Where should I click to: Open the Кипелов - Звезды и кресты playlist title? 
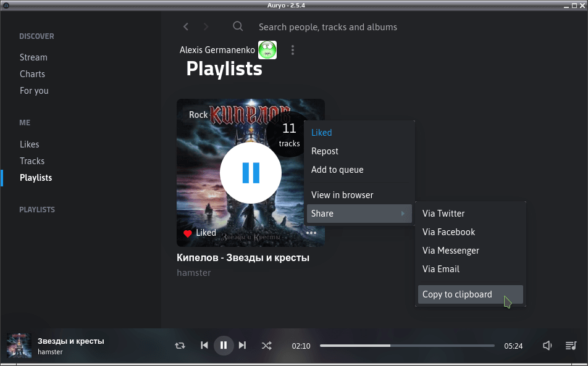point(243,258)
